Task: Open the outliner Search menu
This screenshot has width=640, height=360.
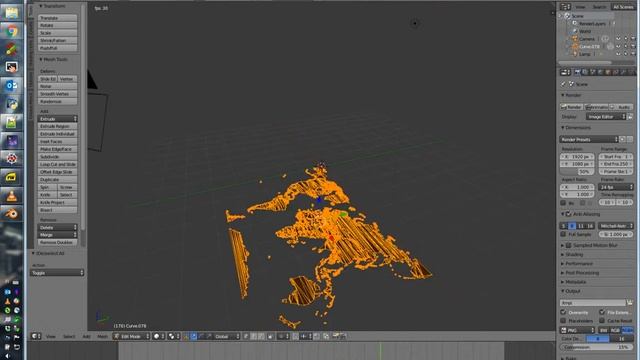Action: click(x=599, y=7)
